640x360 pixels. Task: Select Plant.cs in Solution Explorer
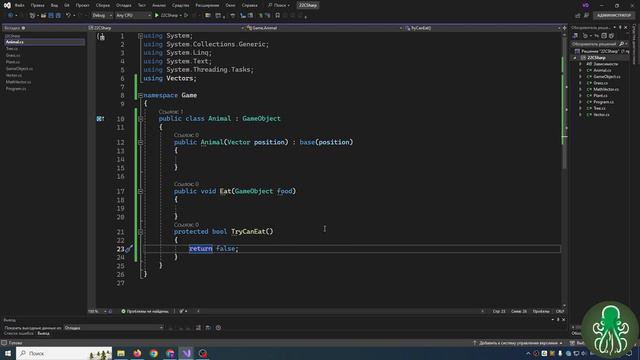click(x=600, y=96)
